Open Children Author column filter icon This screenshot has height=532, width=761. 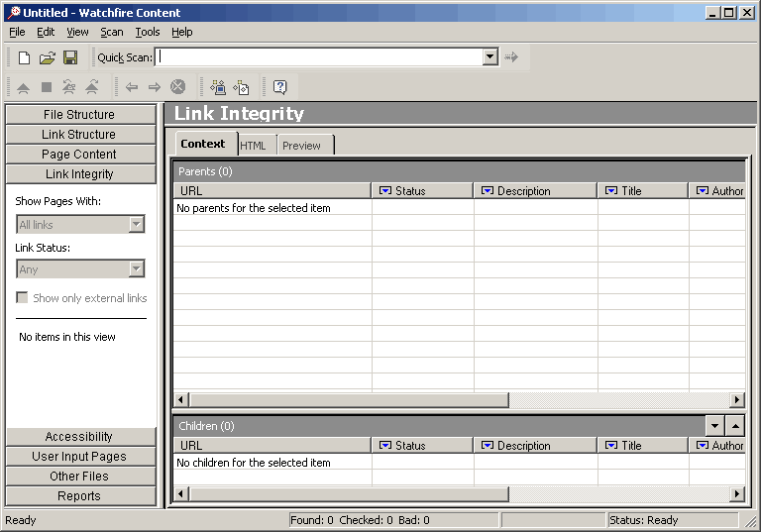pyautogui.click(x=702, y=445)
